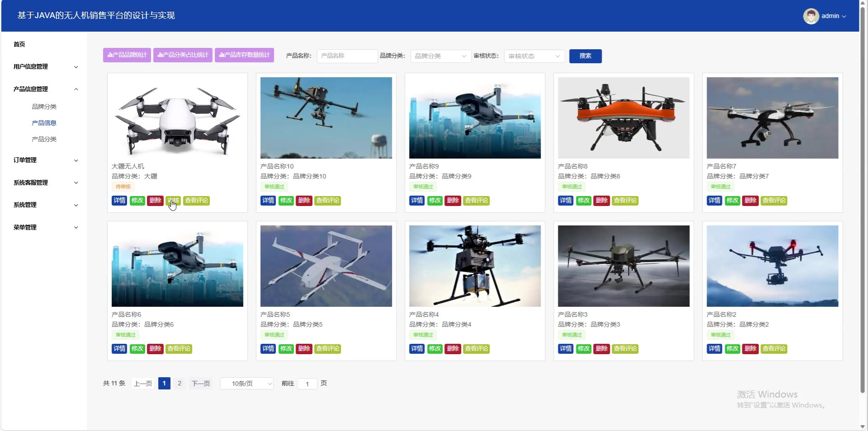The image size is (868, 431).
Task: Click 查看评论 for 大疆无人机
Action: point(197,201)
